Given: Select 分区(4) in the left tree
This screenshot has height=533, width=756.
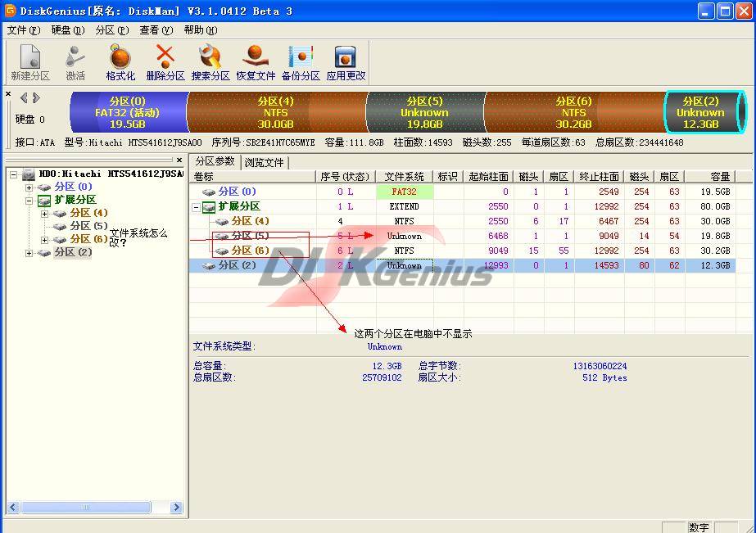Looking at the screenshot, I should point(88,213).
